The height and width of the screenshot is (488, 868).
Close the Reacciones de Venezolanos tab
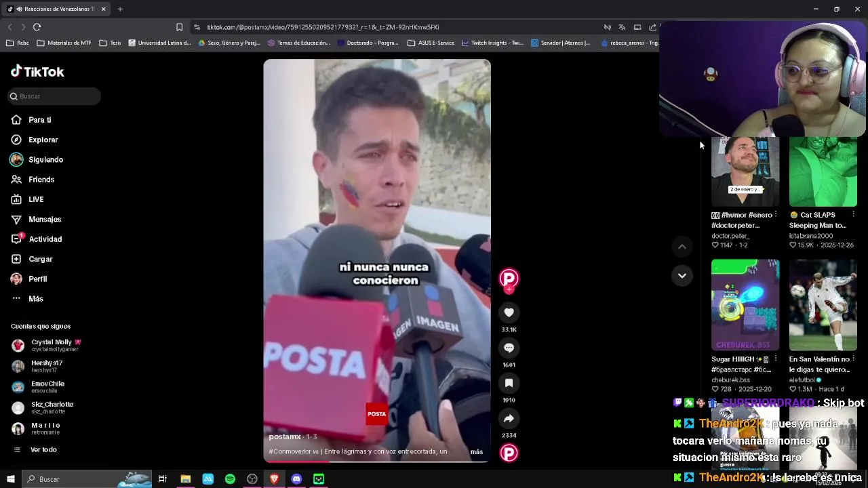[x=103, y=9]
